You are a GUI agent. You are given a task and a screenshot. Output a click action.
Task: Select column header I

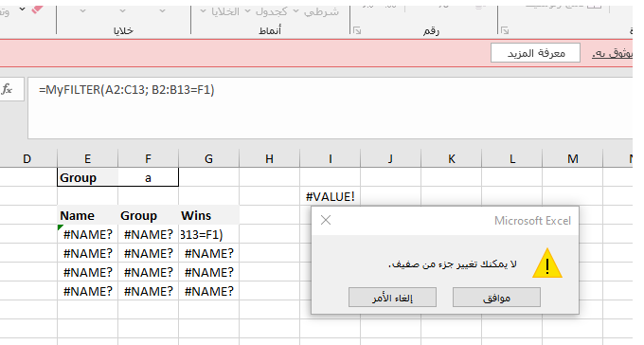pyautogui.click(x=330, y=158)
